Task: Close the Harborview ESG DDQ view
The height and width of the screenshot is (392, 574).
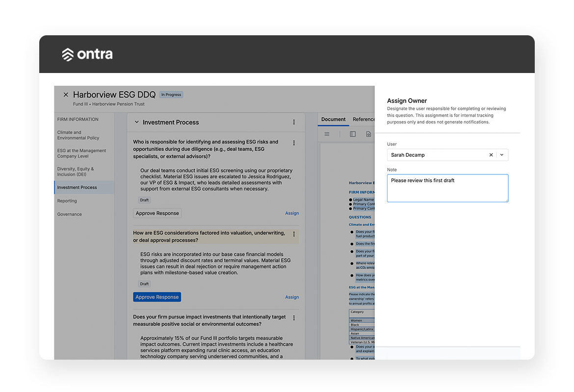Action: [66, 95]
